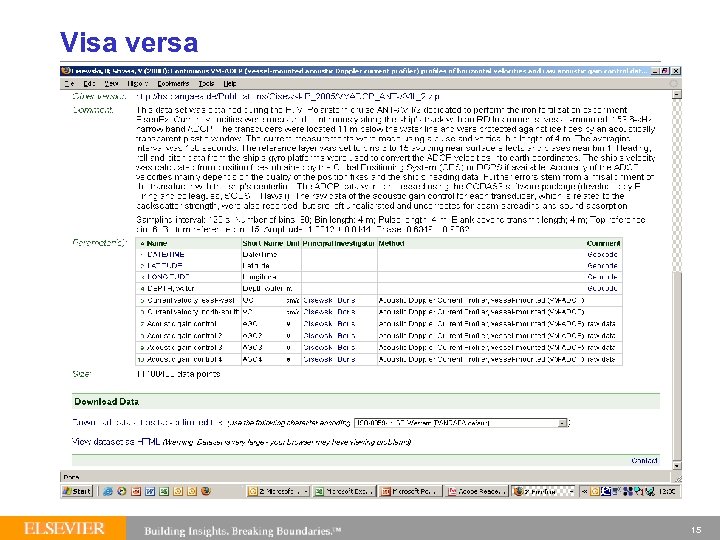Launch Excel from quick launch
Image resolution: width=720 pixels, height=540 pixels.
click(164, 491)
